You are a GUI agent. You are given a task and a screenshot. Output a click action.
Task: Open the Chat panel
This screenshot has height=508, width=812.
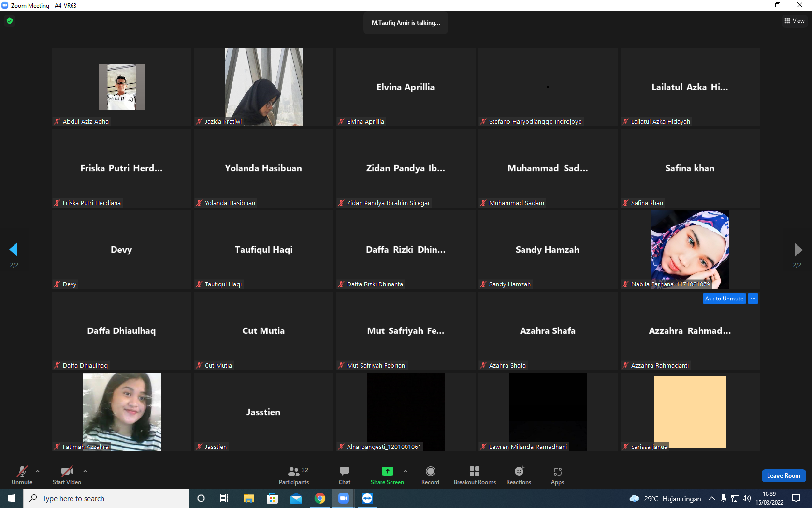click(x=345, y=476)
